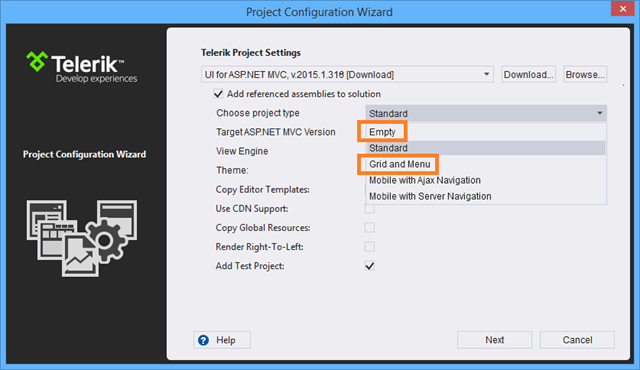The height and width of the screenshot is (370, 640).
Task: Toggle Add referenced assemblies to solution checkbox
Action: (x=218, y=94)
